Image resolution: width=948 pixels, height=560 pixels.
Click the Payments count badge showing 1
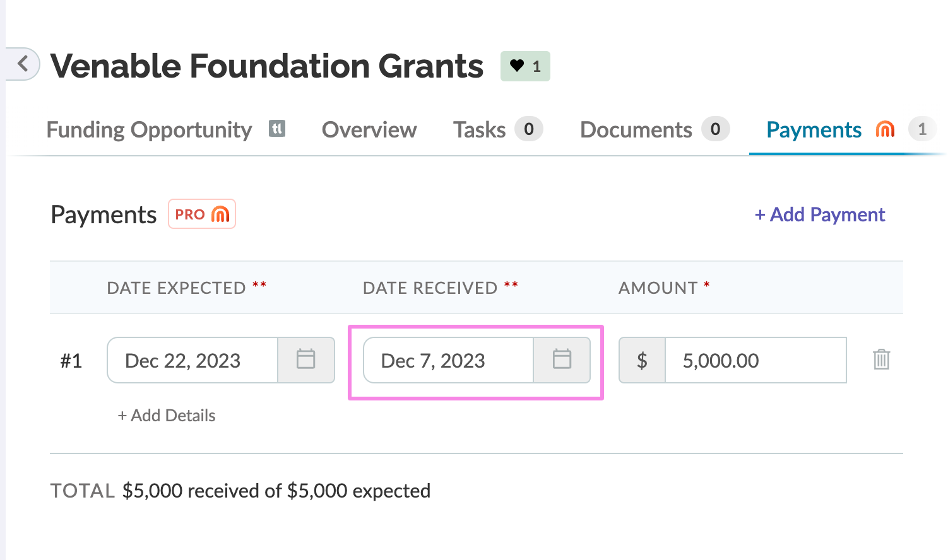pyautogui.click(x=922, y=129)
